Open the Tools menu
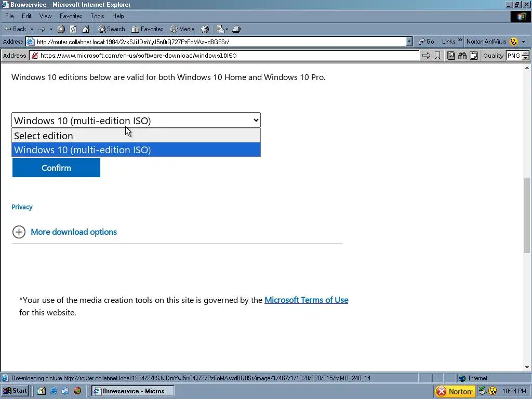This screenshot has width=532, height=399. pyautogui.click(x=97, y=16)
